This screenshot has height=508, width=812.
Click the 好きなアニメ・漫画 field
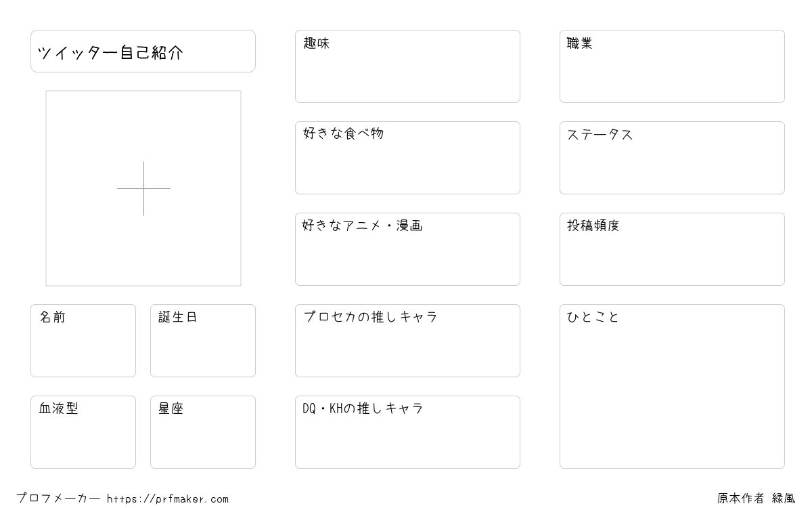[x=407, y=249]
